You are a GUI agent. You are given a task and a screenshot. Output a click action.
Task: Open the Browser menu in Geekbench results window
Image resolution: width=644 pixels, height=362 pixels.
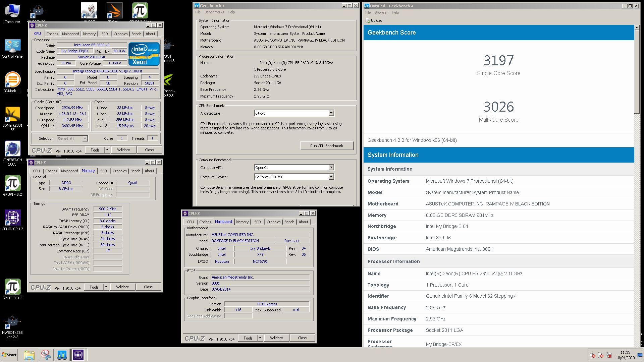381,12
